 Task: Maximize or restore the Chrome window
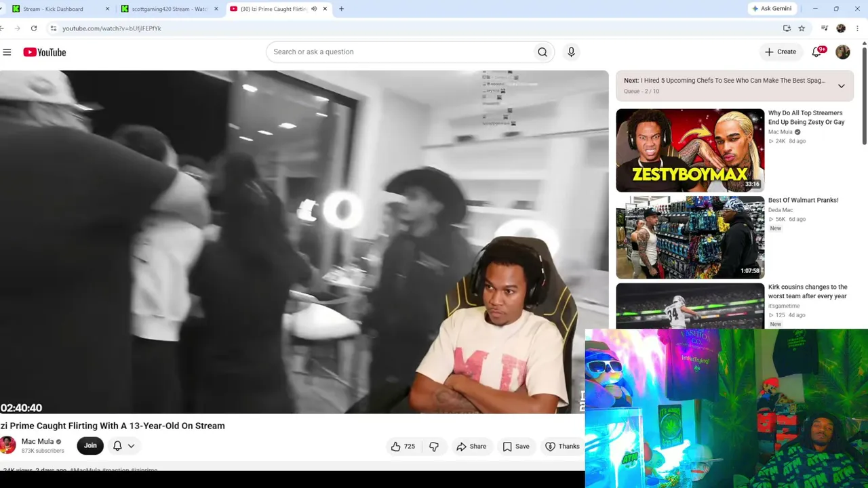[836, 9]
